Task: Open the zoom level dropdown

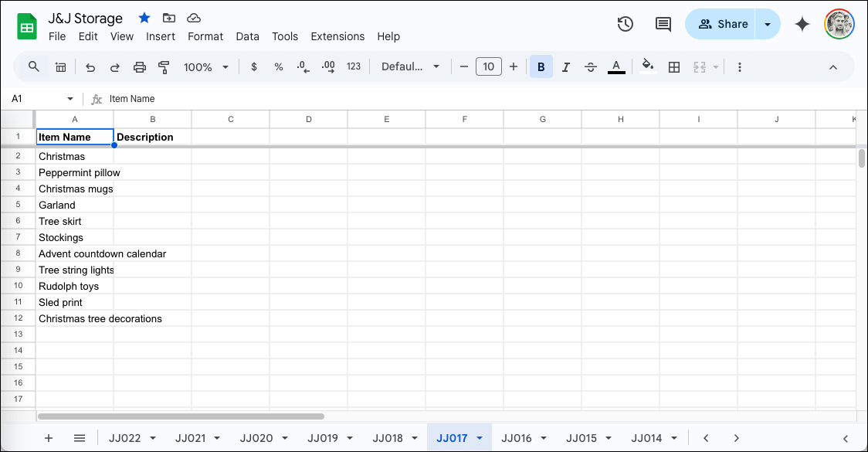Action: [205, 66]
